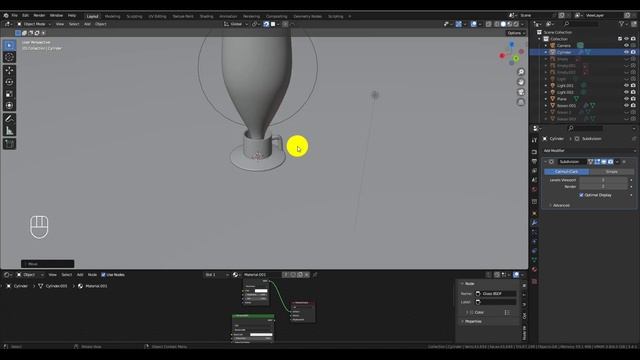
Task: Open the node editor Node menu
Action: point(92,275)
